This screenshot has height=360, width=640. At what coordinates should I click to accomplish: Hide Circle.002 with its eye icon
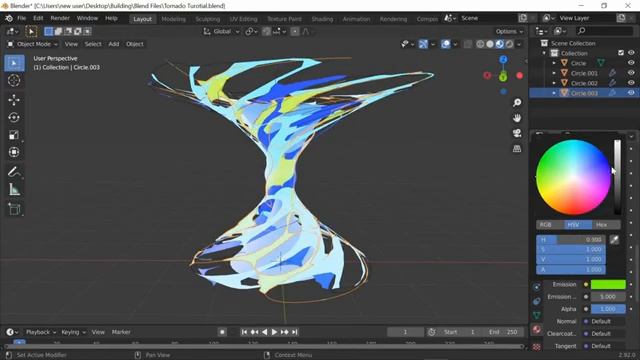631,83
